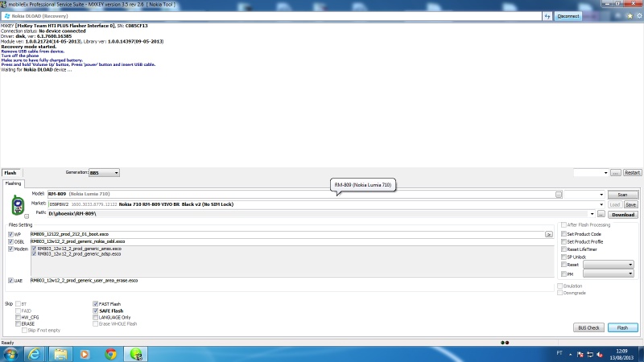This screenshot has width=644, height=362.
Task: Click the Download button
Action: (x=623, y=215)
